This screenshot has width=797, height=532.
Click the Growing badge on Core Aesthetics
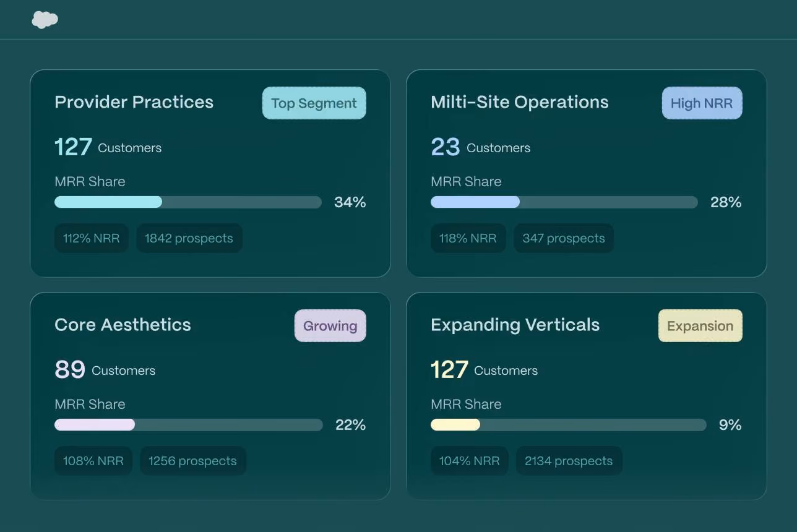coord(330,325)
